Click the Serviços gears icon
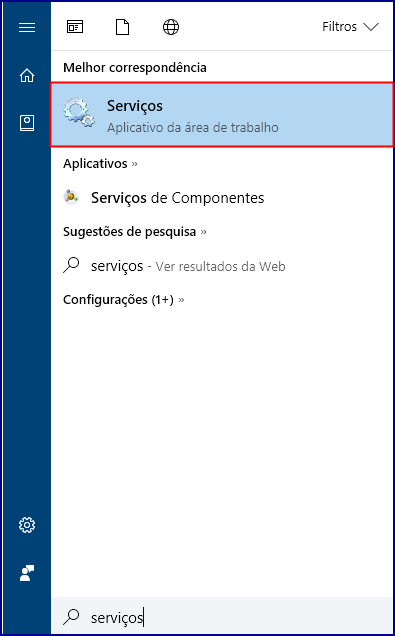Viewport: 395px width, 636px height. point(79,113)
